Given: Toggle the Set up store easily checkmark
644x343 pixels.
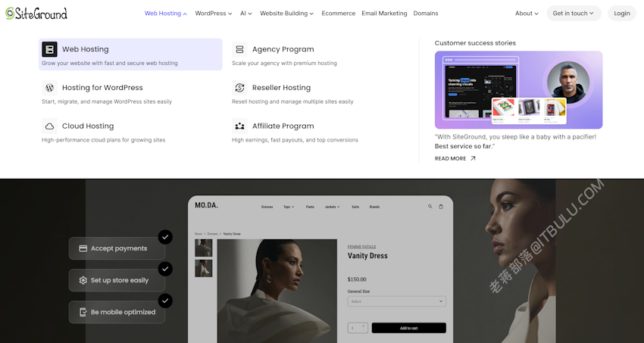Looking at the screenshot, I should coord(165,269).
